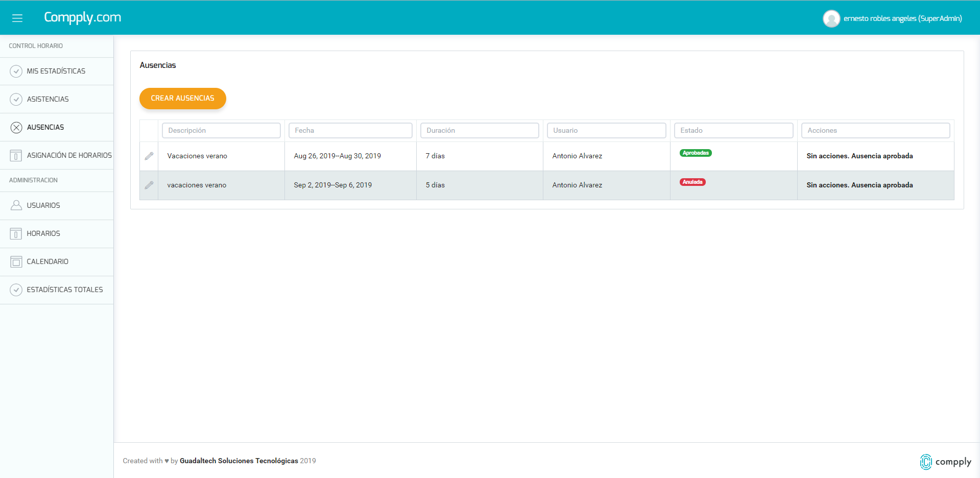
Task: Select Ausencias in the sidebar
Action: coord(57,127)
